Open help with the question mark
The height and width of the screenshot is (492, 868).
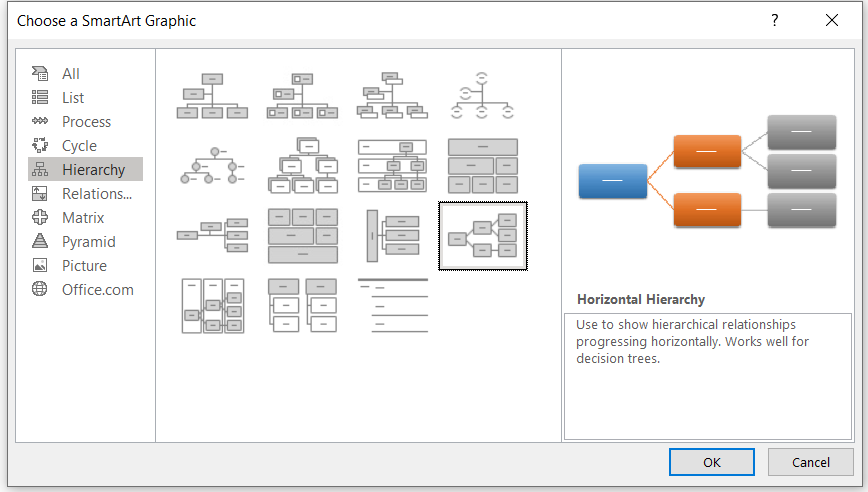tap(774, 20)
